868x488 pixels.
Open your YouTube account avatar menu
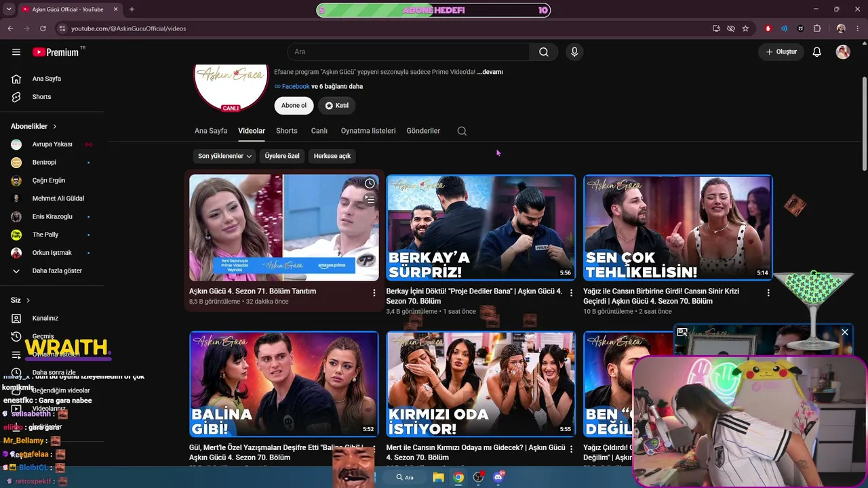[x=843, y=52]
